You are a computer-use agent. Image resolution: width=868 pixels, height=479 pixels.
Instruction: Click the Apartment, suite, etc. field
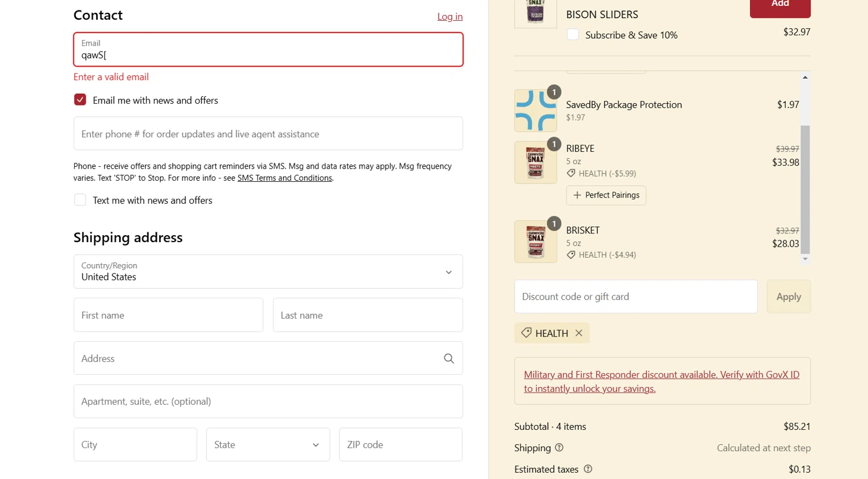pyautogui.click(x=268, y=401)
